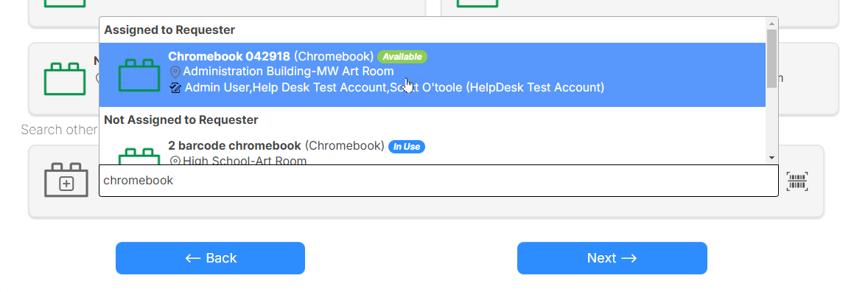
Task: Click assigned-users icon before Admin User text
Action: (x=175, y=88)
